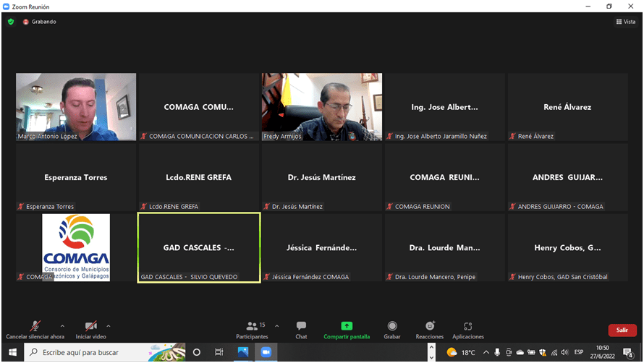Click Ing. Jose Alberto Jaramillo Nuñez label
The image size is (644, 363).
click(441, 137)
